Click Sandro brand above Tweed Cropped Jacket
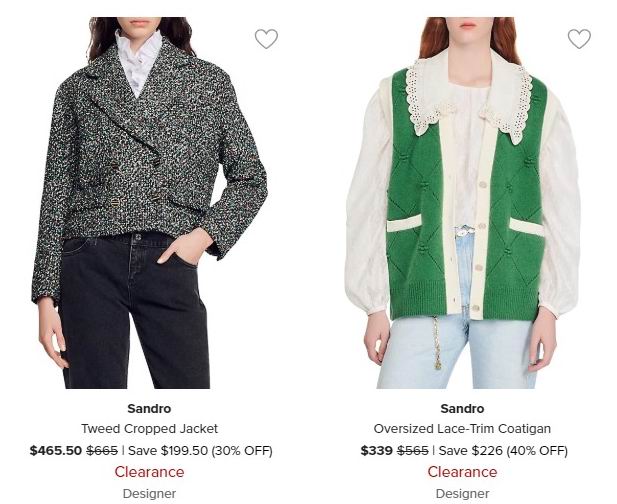Viewport: 617px width, 504px height. (x=149, y=408)
